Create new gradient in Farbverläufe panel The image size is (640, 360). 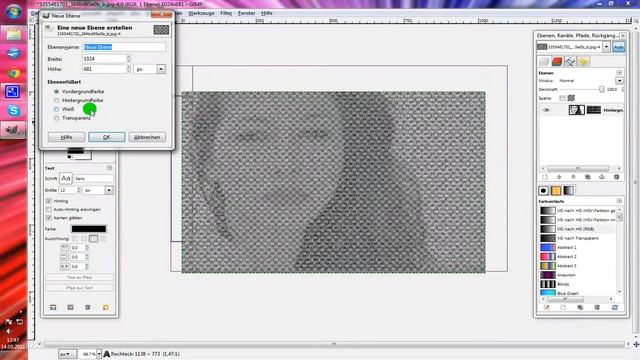(x=563, y=307)
